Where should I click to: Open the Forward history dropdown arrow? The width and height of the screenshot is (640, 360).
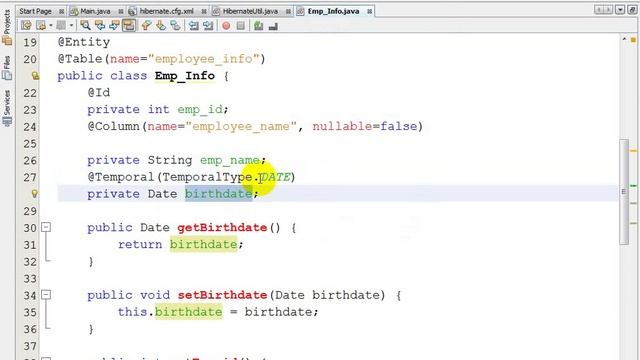71,26
